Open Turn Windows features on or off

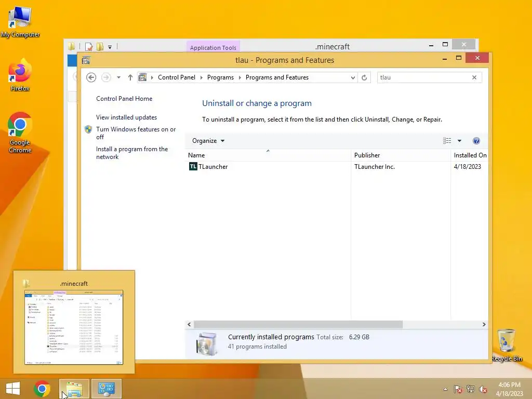point(136,133)
